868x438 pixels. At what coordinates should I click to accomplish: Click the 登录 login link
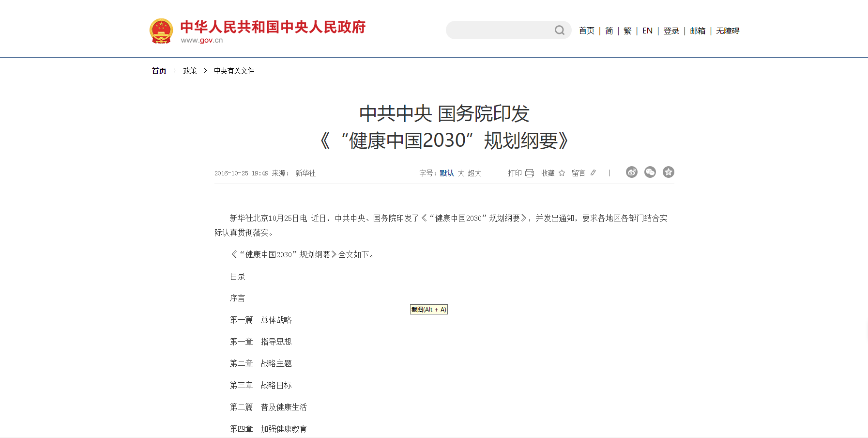pos(671,31)
